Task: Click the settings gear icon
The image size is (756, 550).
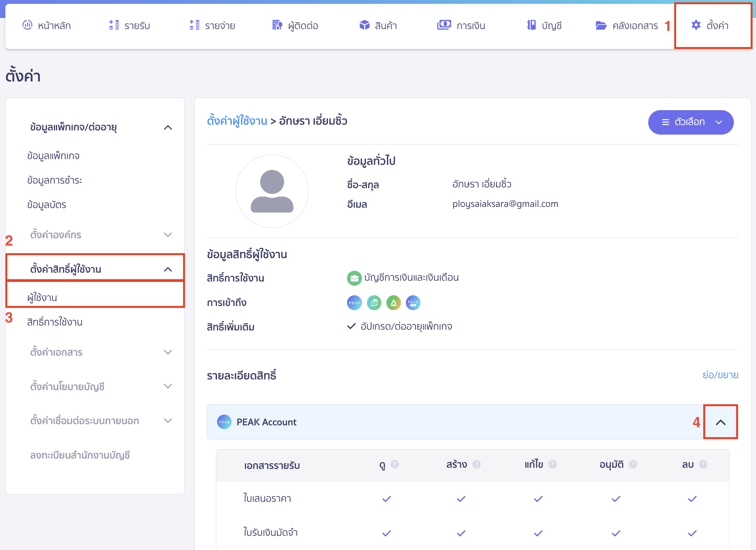Action: coord(696,25)
